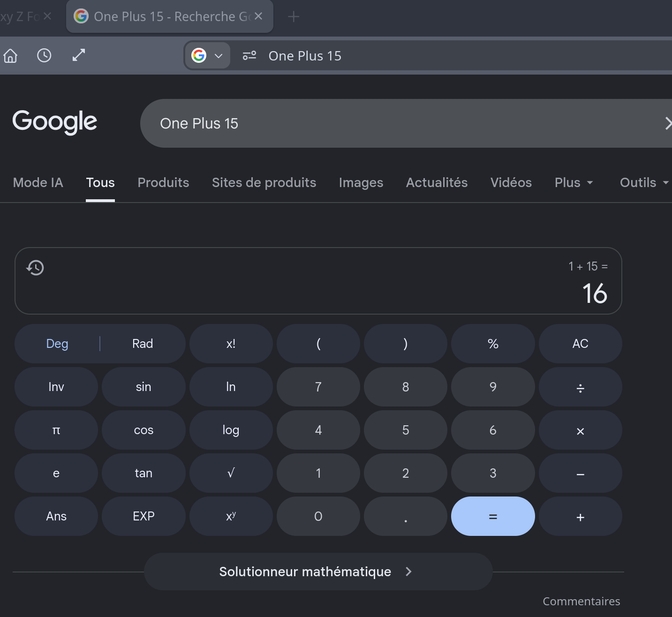This screenshot has width=672, height=617.
Task: Open Mode IA search tab
Action: pos(38,183)
